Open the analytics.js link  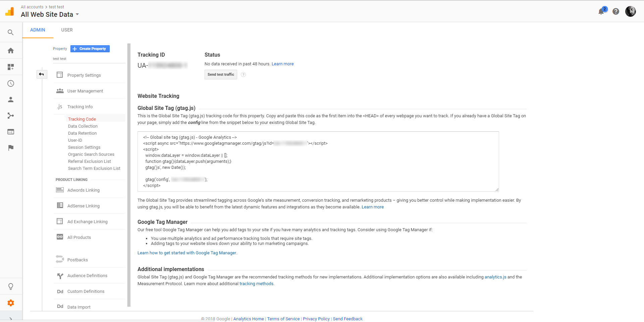pyautogui.click(x=495, y=277)
